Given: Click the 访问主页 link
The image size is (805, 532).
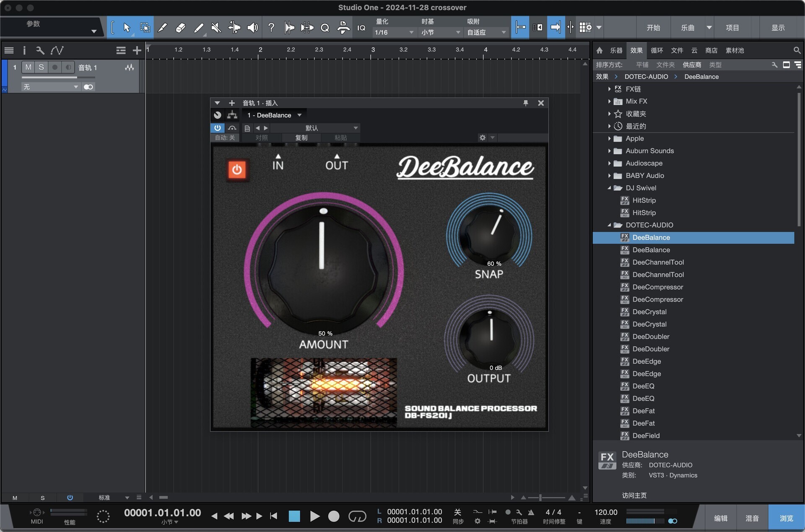Looking at the screenshot, I should 634,496.
